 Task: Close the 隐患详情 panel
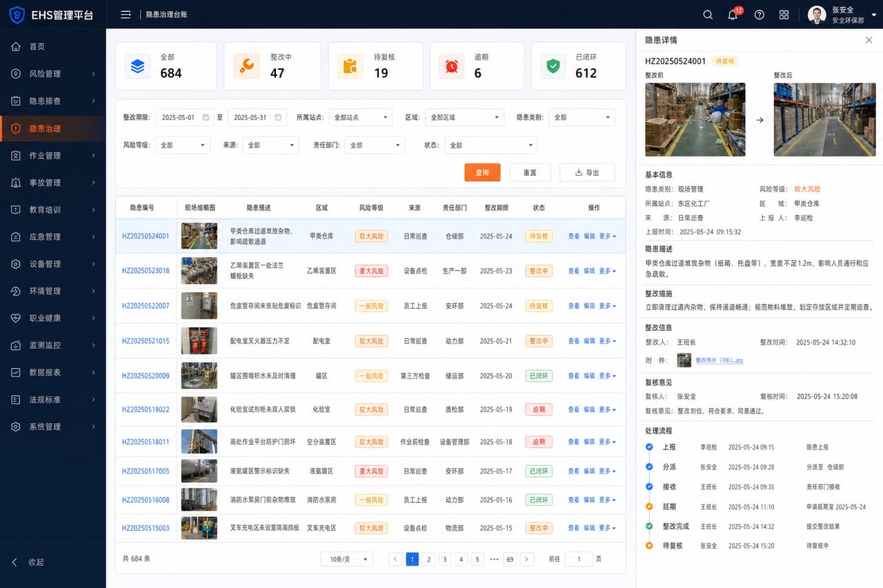(x=869, y=40)
